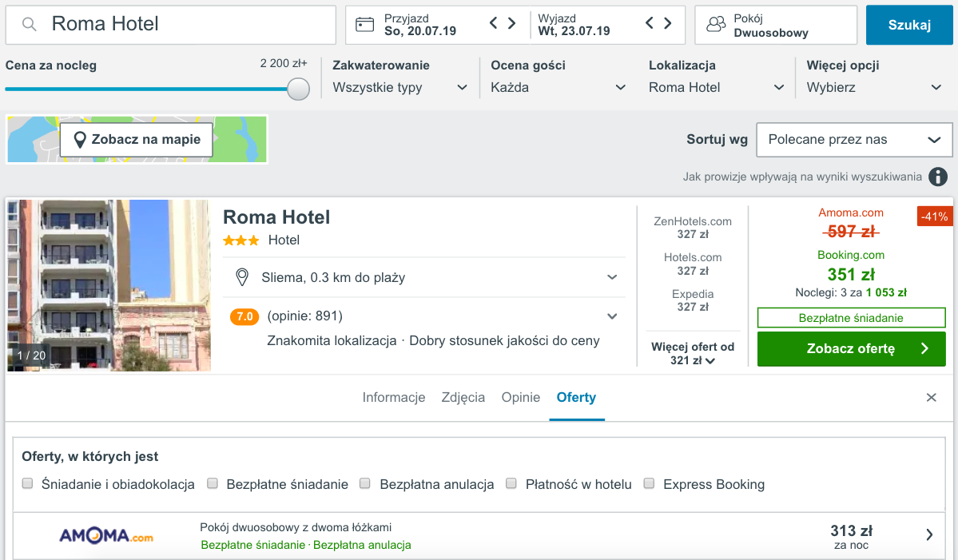Click the (opinie: 891) review count
The width and height of the screenshot is (958, 560).
305,316
